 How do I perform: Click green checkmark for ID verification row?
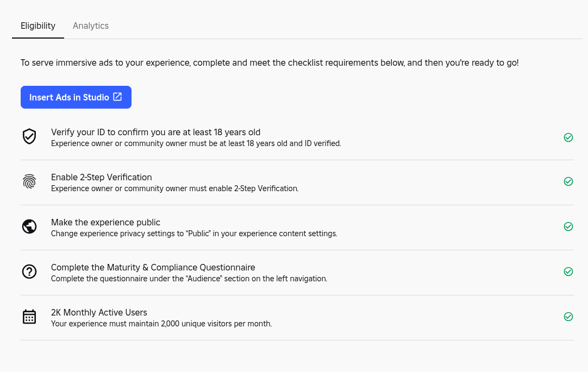[568, 137]
